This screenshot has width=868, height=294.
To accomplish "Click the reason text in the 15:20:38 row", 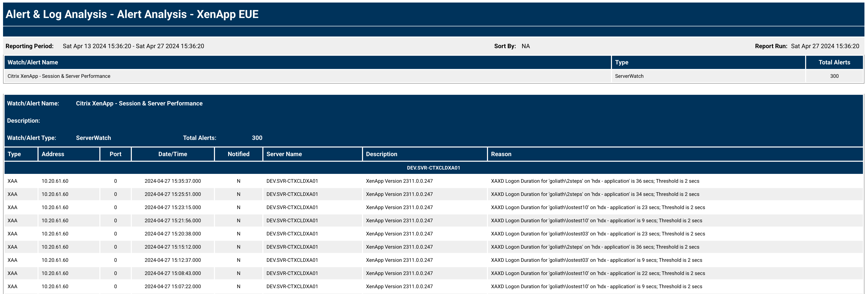I will [x=598, y=233].
